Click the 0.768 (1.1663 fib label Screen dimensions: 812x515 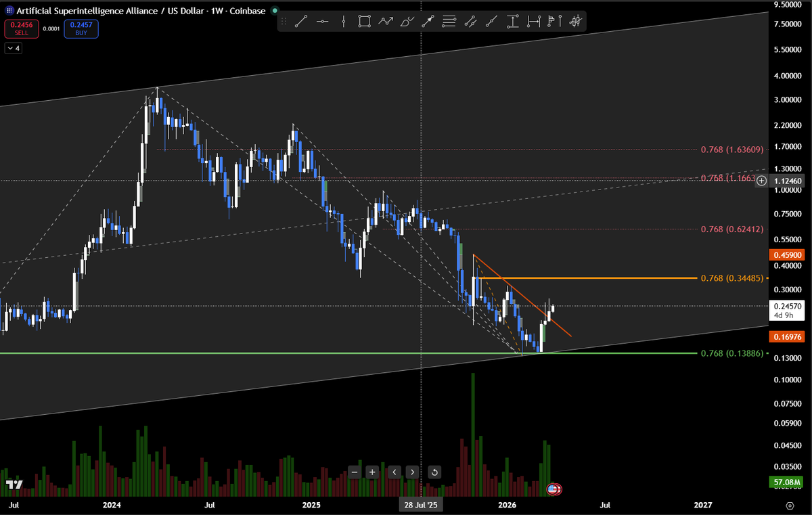pyautogui.click(x=727, y=177)
